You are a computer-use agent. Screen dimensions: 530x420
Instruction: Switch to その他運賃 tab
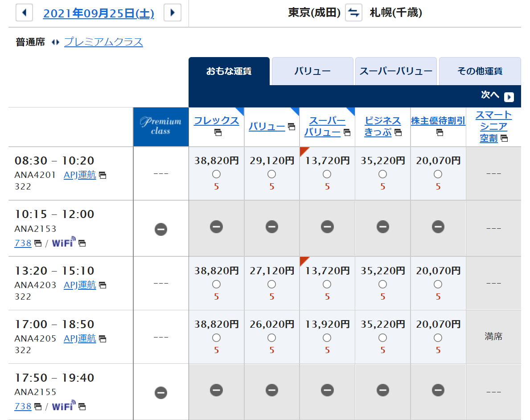coord(480,71)
